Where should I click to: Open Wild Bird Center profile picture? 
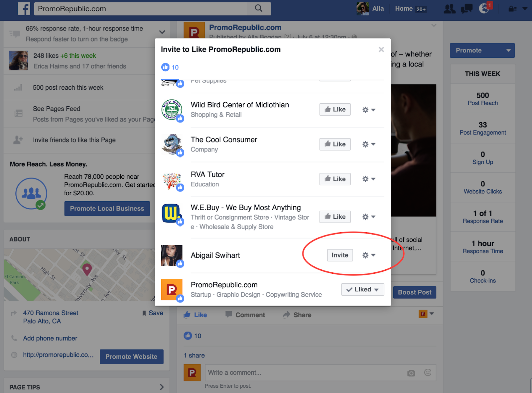coord(172,110)
